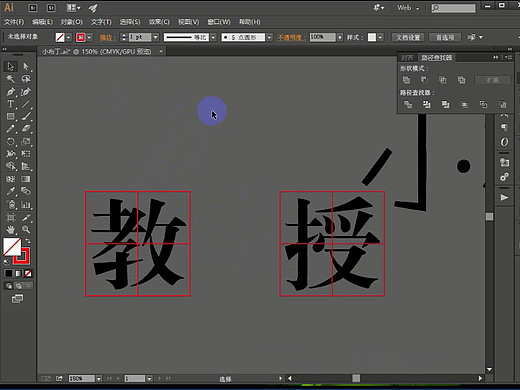Open variable width profile dropdown
Screen dimensions: 520x390
213,37
